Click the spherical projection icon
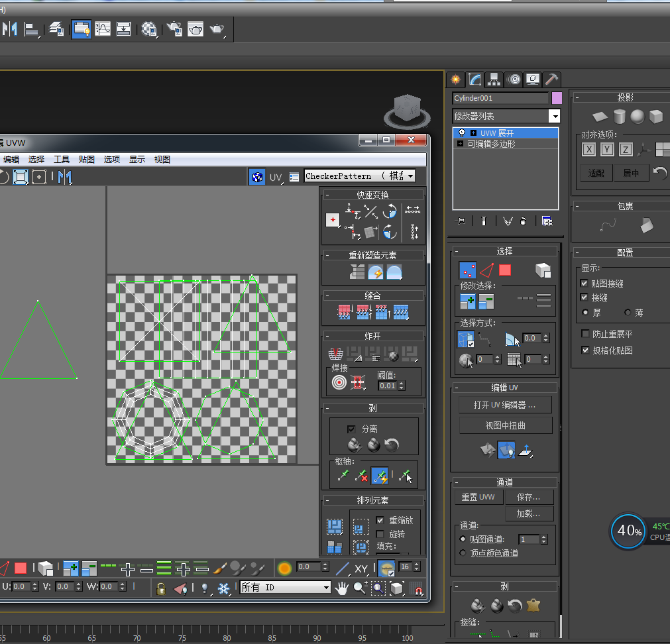Viewport: 670px width, 644px height. [x=638, y=117]
